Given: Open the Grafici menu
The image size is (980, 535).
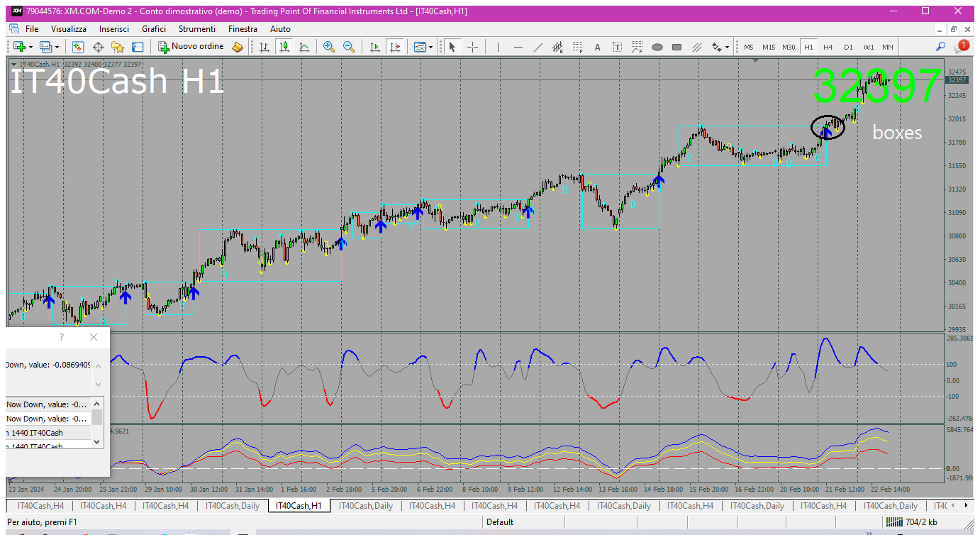Looking at the screenshot, I should [154, 29].
